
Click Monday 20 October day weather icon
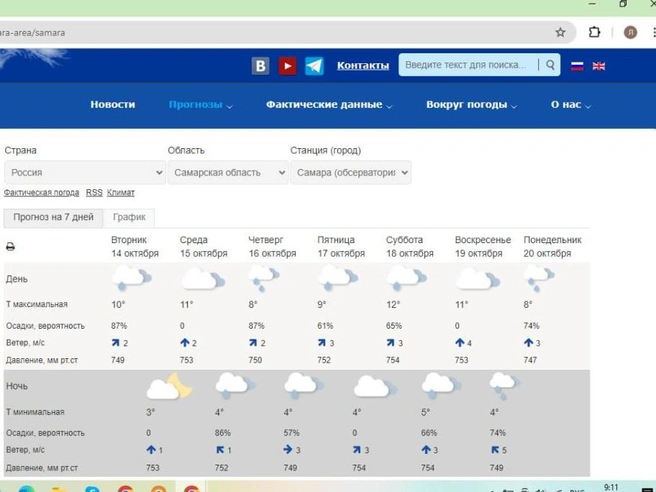539,278
